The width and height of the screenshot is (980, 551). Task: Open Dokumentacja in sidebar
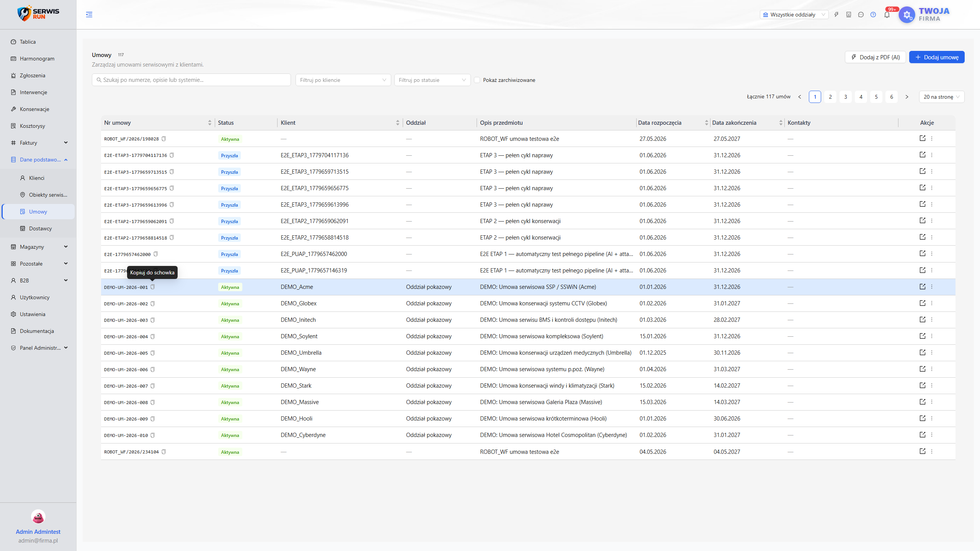(x=38, y=331)
